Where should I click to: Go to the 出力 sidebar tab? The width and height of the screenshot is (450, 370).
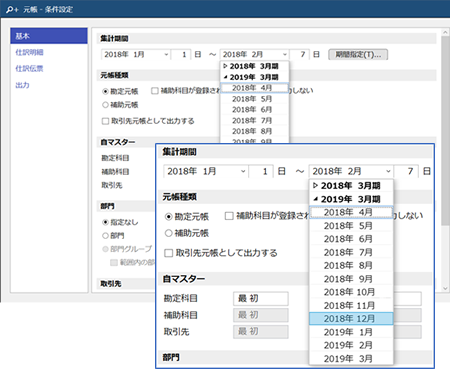(22, 85)
